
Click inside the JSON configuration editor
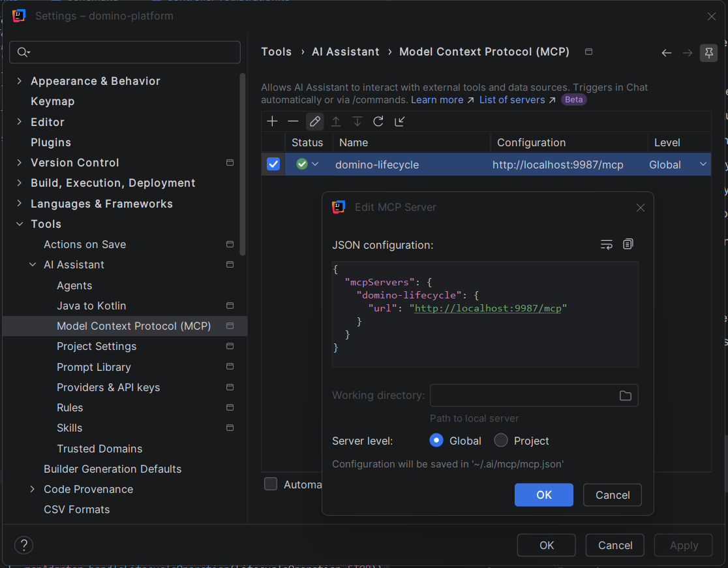point(485,314)
